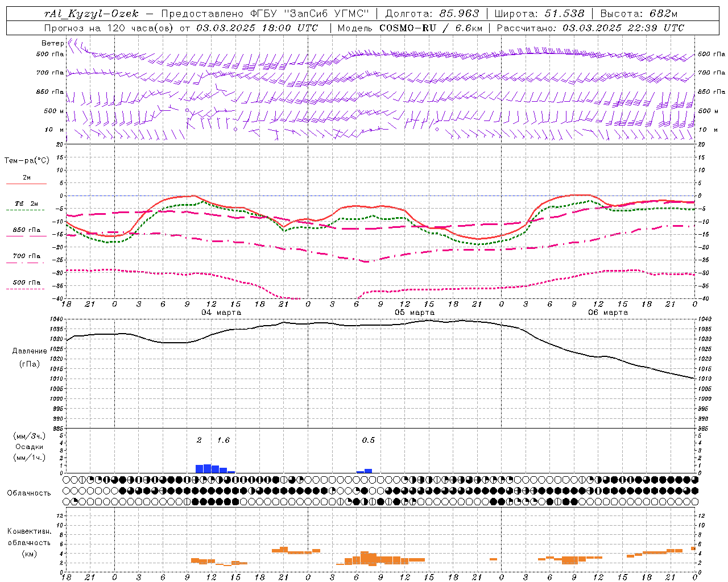Image resolution: width=728 pixels, height=582 pixels.
Task: Select the forecast start time 03.03.2025 18:00 UTC
Action: click(x=257, y=28)
